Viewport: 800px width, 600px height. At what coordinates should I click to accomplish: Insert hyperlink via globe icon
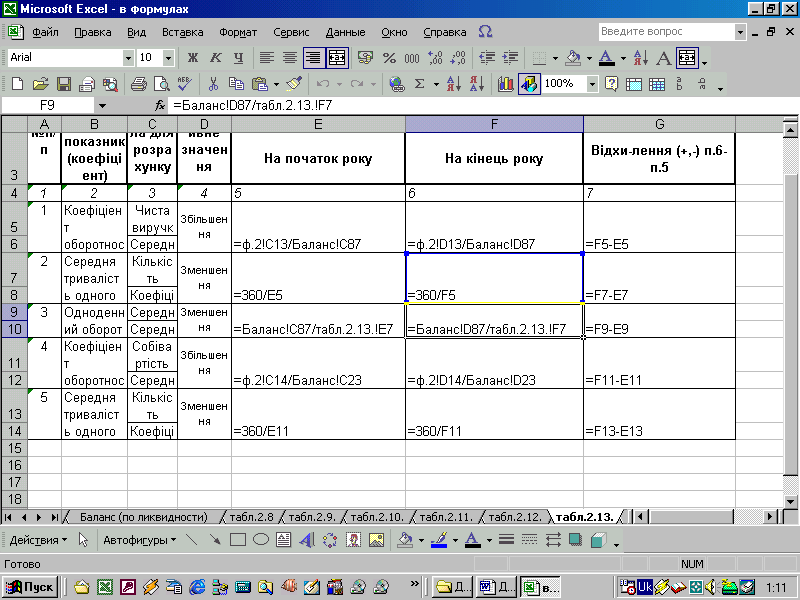tap(396, 84)
